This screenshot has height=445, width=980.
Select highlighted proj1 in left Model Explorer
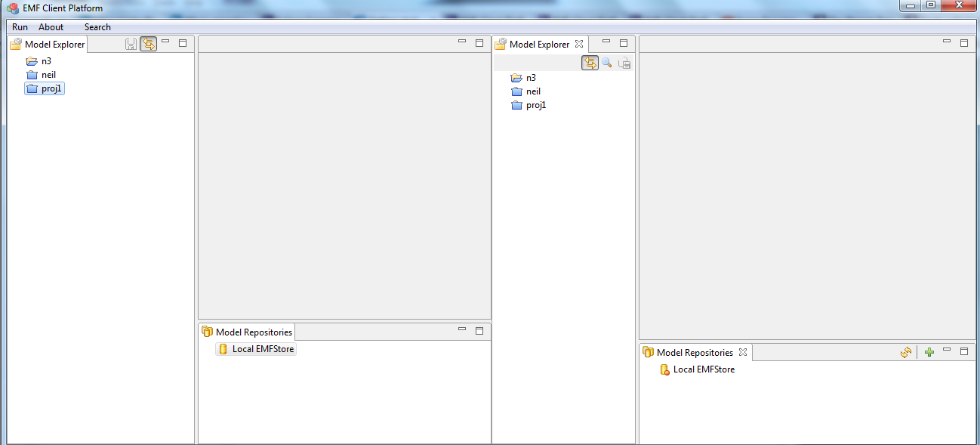pyautogui.click(x=45, y=88)
